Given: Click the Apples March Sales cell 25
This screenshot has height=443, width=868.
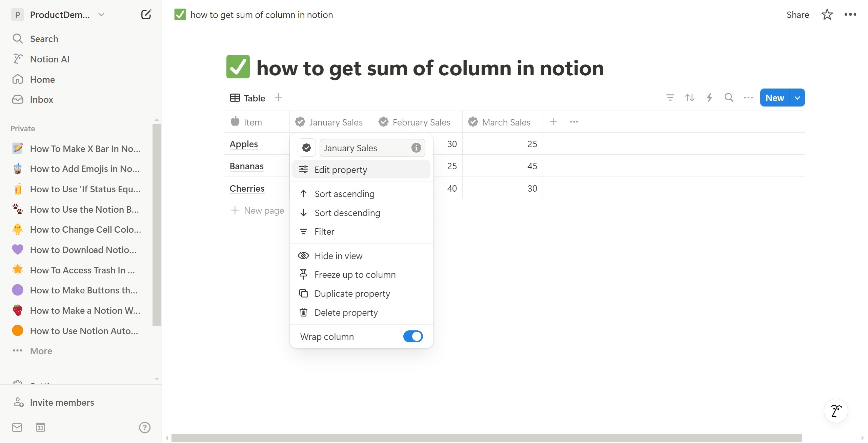Looking at the screenshot, I should (503, 144).
